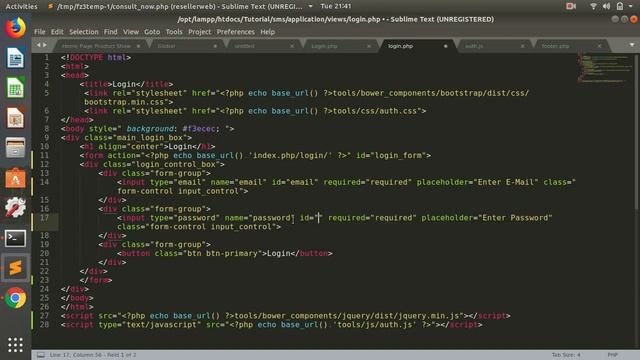The image size is (640, 360).
Task: Open the Edit menu
Action: (x=57, y=32)
